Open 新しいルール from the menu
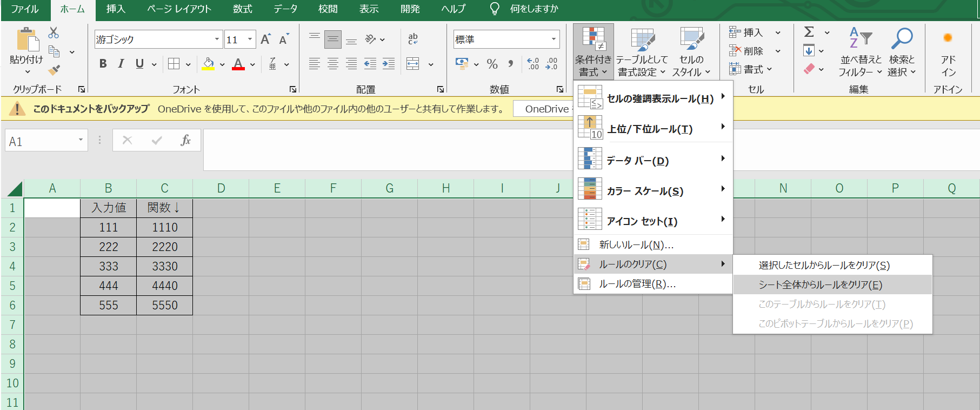The height and width of the screenshot is (410, 980). point(636,245)
